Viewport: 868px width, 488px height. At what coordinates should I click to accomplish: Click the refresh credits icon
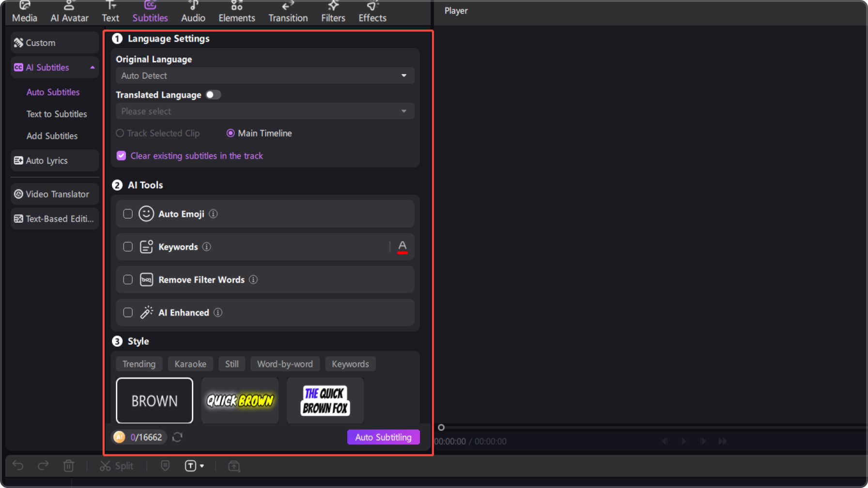[x=177, y=437]
